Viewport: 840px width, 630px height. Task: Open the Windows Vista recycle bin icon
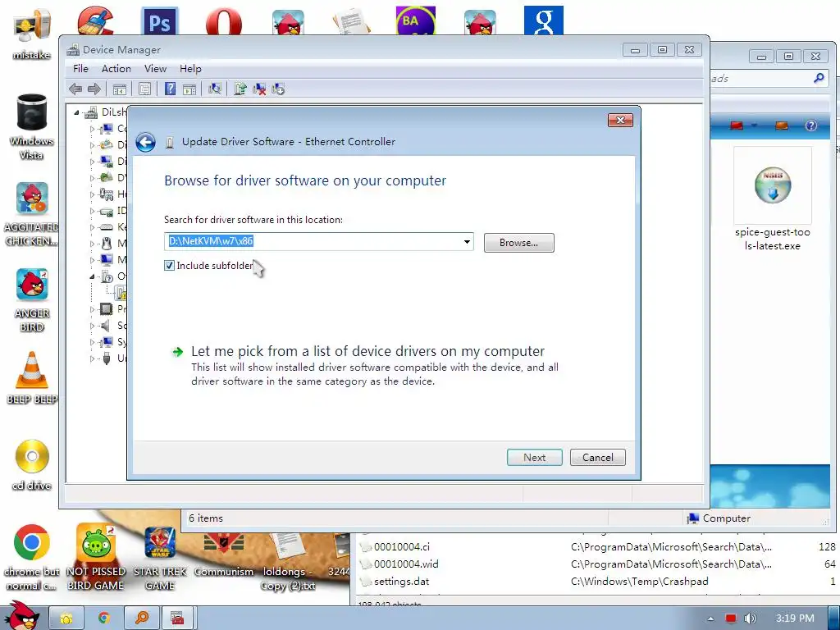click(x=32, y=126)
